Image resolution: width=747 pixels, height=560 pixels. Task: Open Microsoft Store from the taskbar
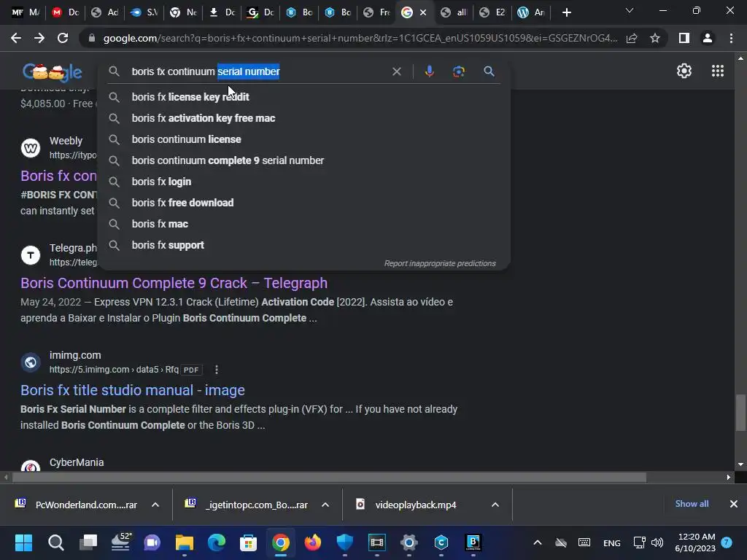248,542
